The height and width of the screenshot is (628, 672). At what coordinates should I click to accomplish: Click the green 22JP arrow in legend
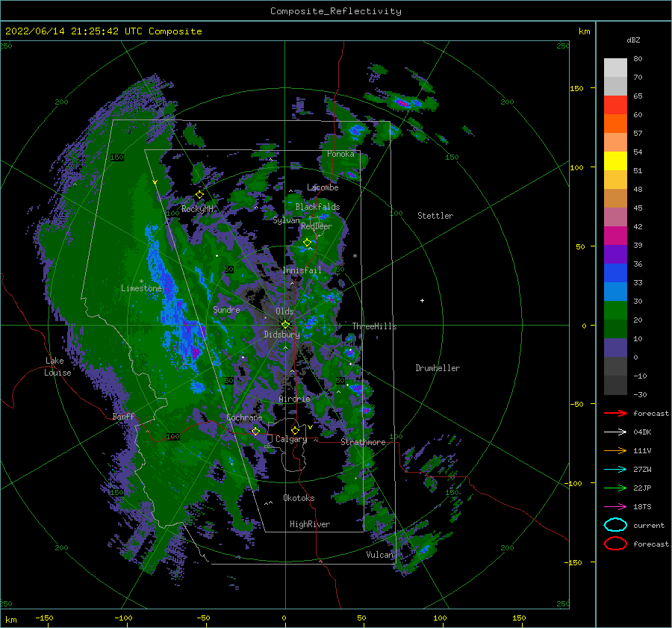[x=615, y=488]
